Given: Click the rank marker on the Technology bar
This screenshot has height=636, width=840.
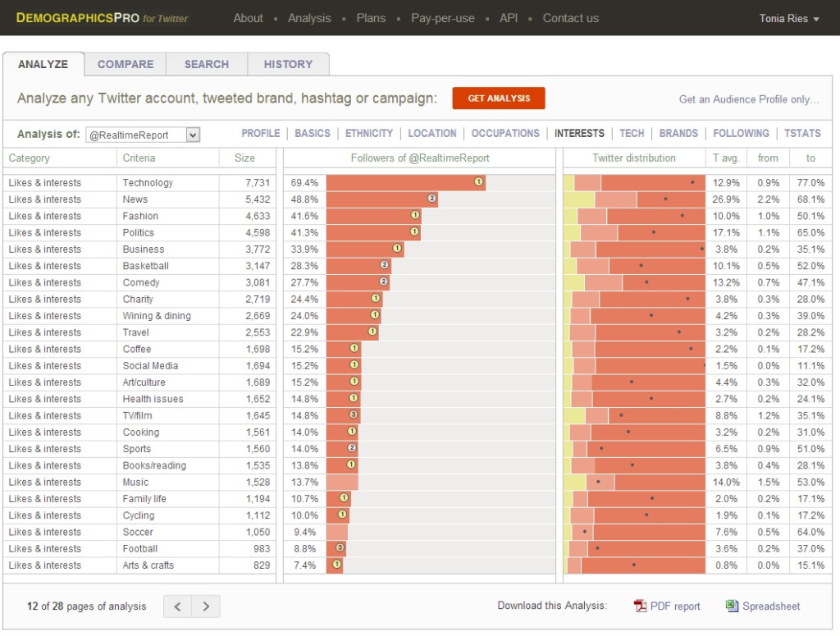Looking at the screenshot, I should coord(478,182).
